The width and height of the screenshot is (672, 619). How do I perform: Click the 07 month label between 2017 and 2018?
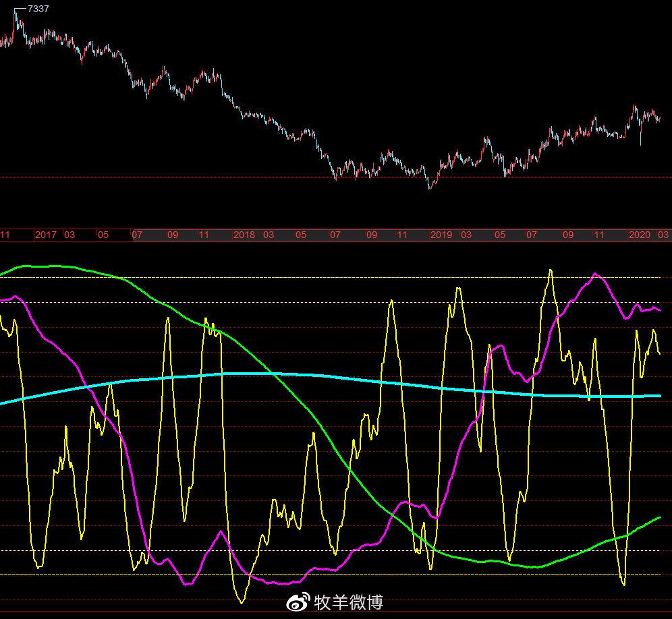[138, 235]
